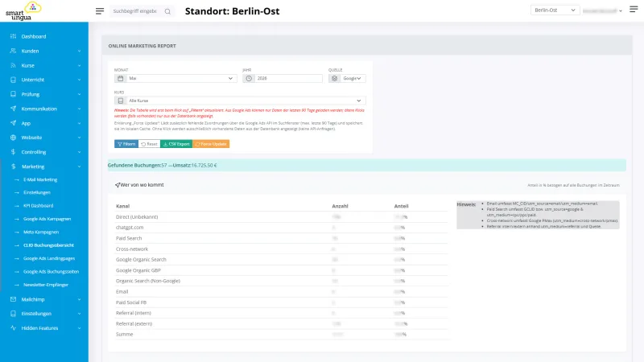Click the Anteil column header
Screen dimensions: 644x362
click(x=401, y=206)
